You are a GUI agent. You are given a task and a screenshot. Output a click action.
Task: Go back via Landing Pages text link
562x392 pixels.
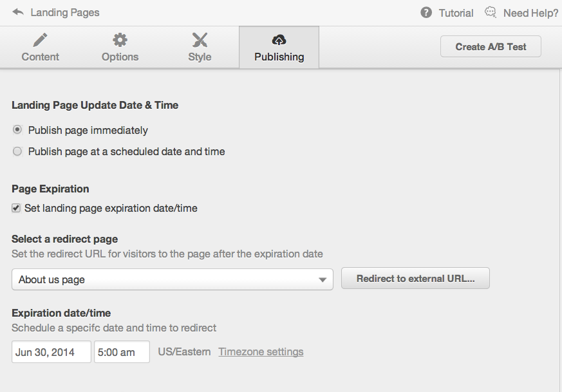coord(65,12)
